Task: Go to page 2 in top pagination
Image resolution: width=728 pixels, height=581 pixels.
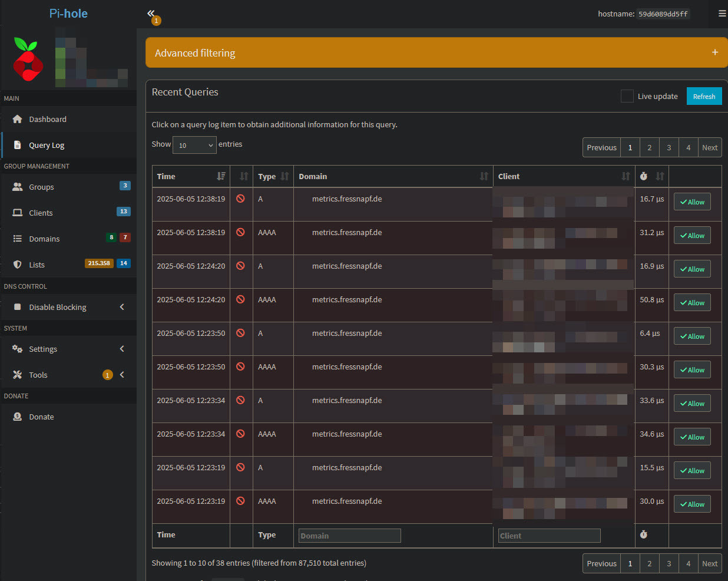Action: tap(650, 147)
